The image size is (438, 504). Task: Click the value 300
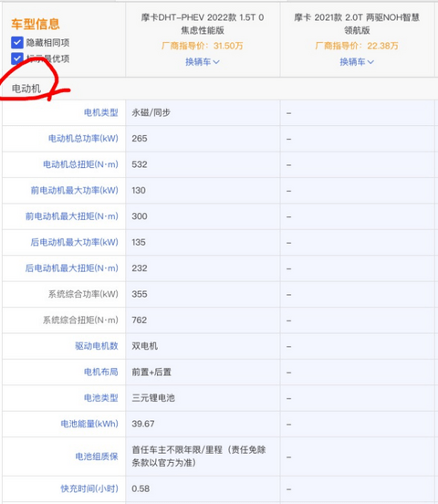tap(140, 216)
